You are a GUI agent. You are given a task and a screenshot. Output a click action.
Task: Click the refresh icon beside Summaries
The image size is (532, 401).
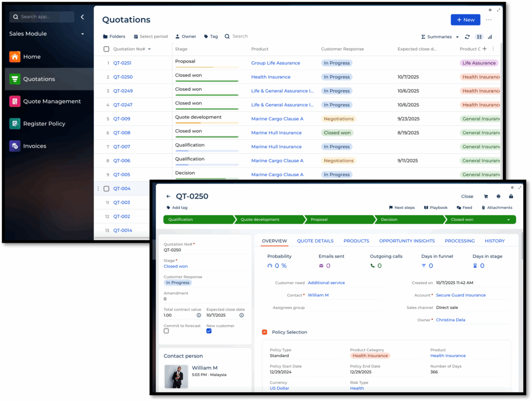(x=467, y=37)
